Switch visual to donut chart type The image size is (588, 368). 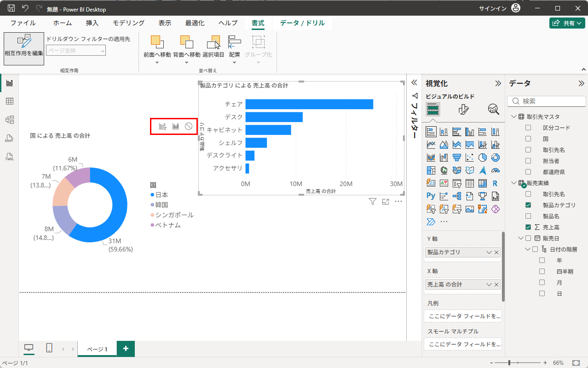coord(496,158)
